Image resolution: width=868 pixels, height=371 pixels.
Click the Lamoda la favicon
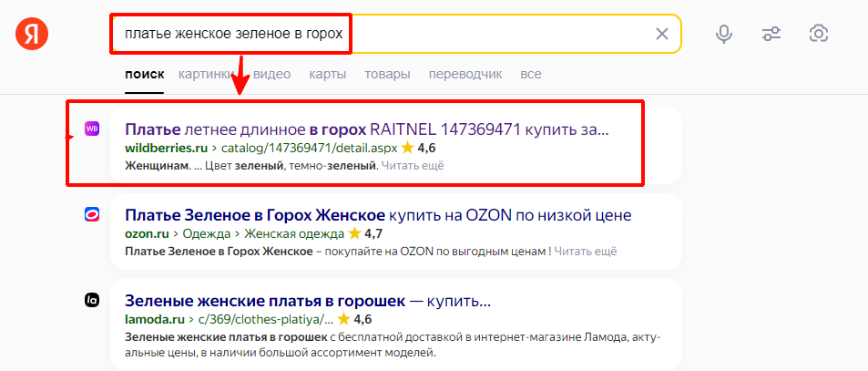pos(92,300)
